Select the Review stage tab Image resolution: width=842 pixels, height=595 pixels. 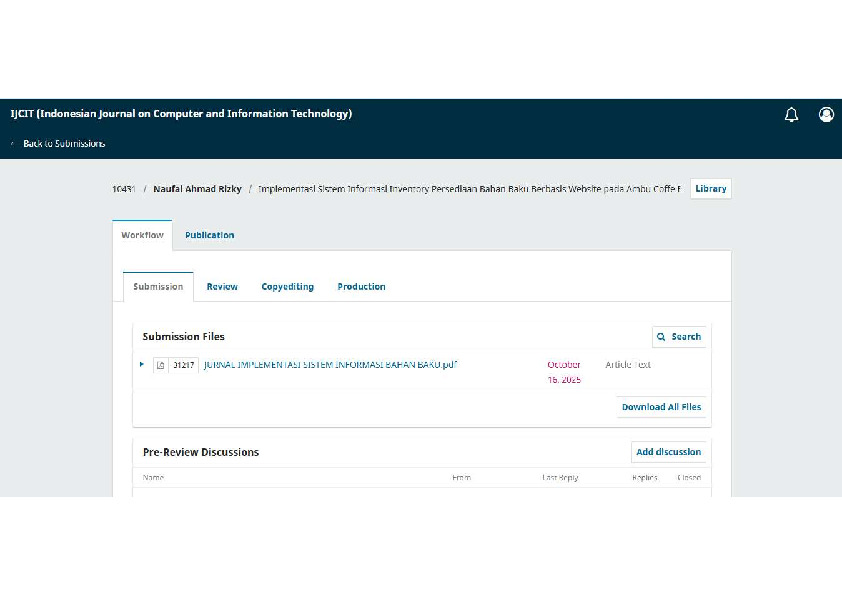pyautogui.click(x=222, y=286)
